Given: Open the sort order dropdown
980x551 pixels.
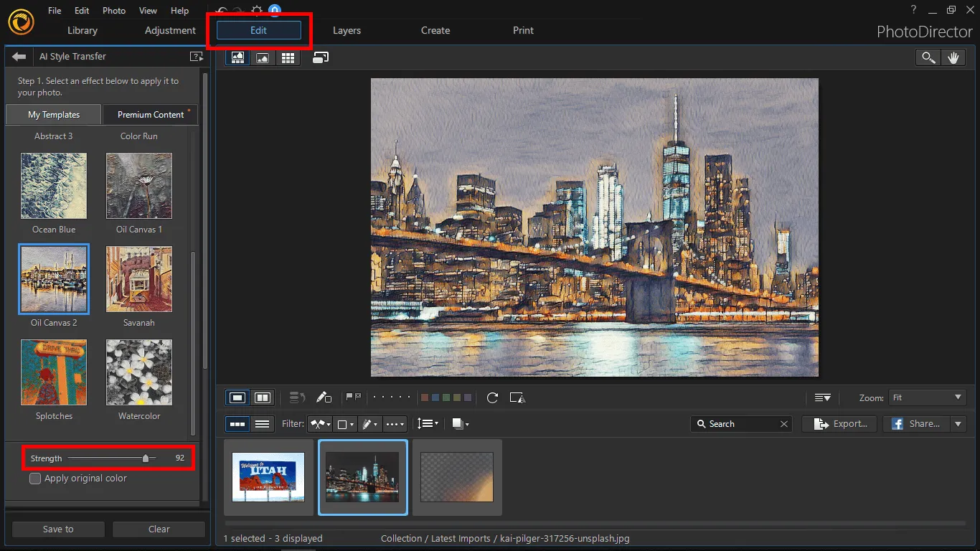Looking at the screenshot, I should pyautogui.click(x=428, y=424).
